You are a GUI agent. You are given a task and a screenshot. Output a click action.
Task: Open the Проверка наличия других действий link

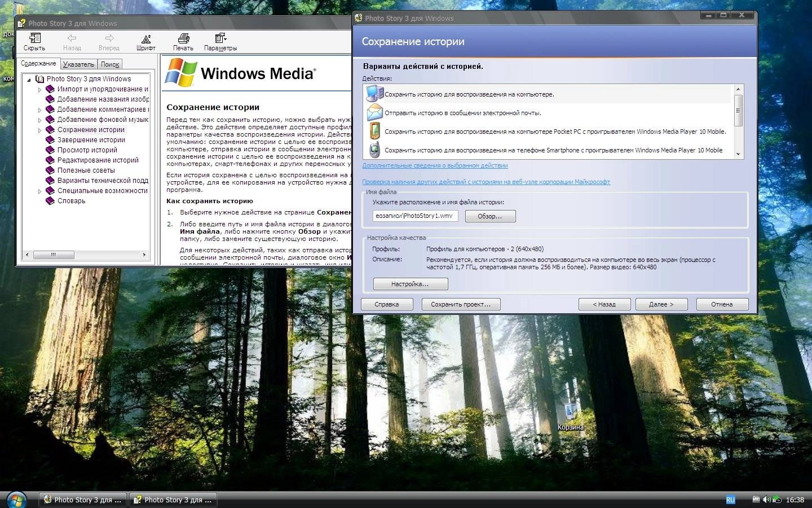click(x=486, y=182)
